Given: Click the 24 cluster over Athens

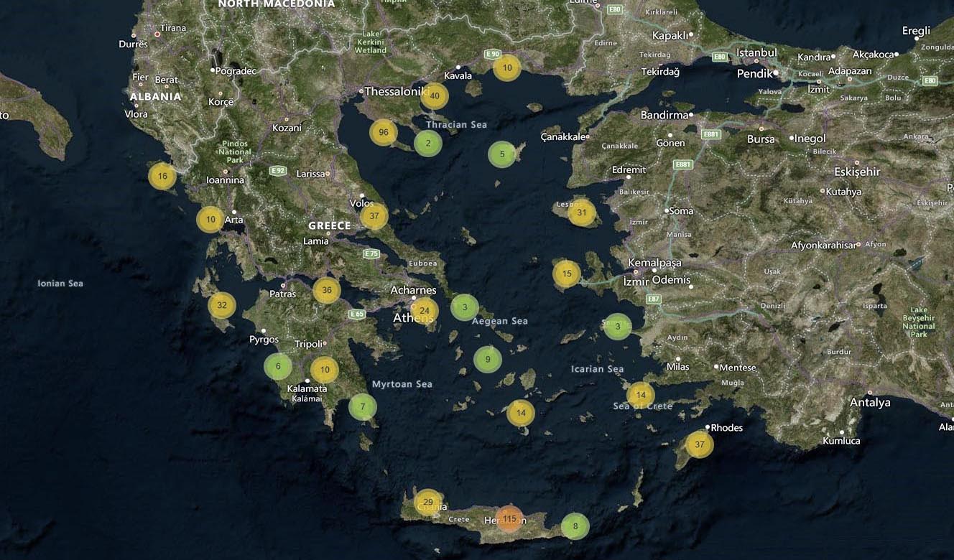Looking at the screenshot, I should pos(425,311).
